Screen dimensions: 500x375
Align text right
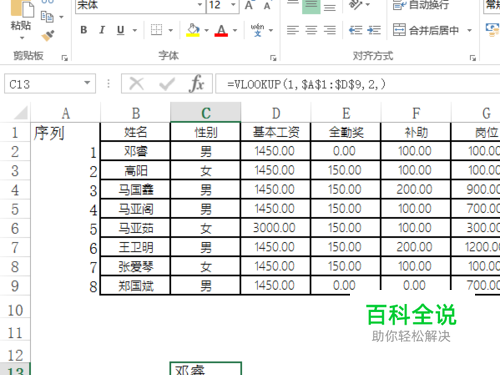click(330, 30)
